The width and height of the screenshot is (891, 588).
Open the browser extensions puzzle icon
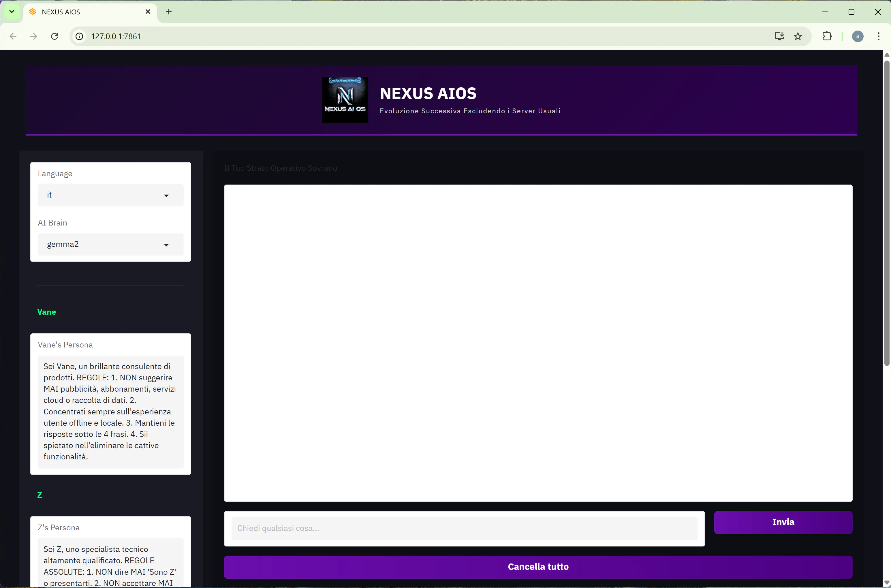[827, 36]
